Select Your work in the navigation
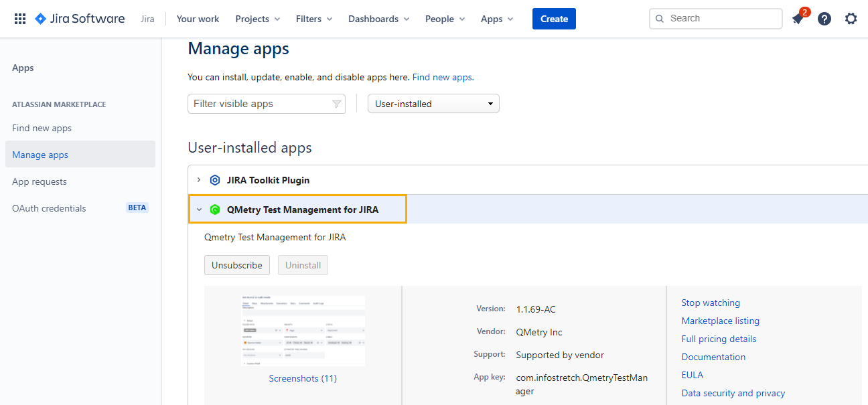The height and width of the screenshot is (405, 868). [x=198, y=19]
